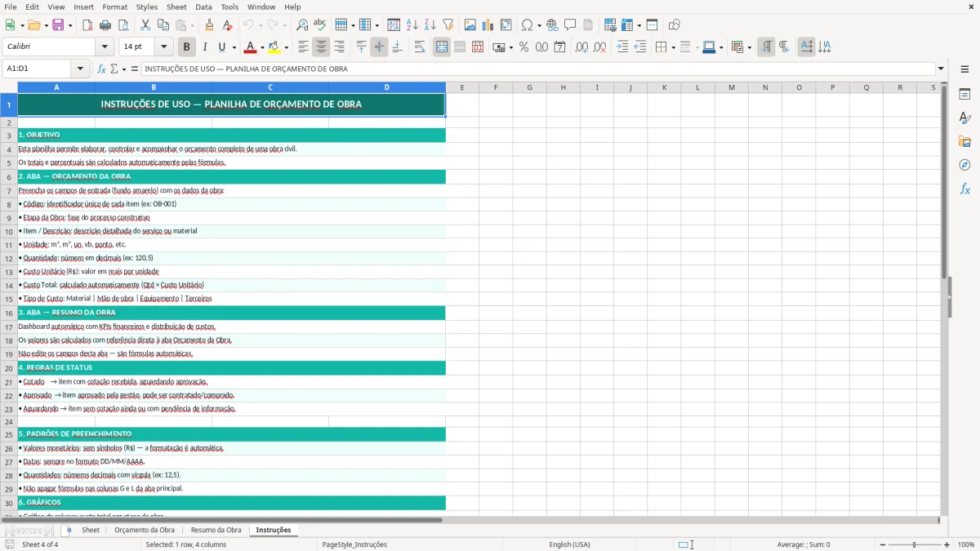Click the vertical scrollbar
Screen dimensions: 980x551
tap(944, 299)
